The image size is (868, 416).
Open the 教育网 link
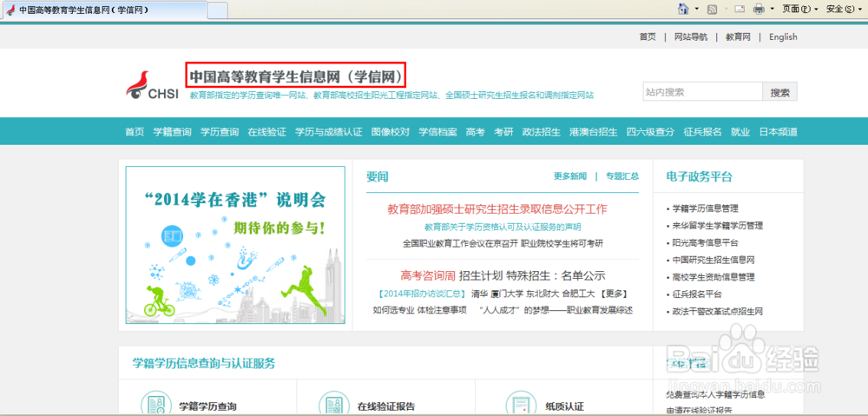(738, 37)
